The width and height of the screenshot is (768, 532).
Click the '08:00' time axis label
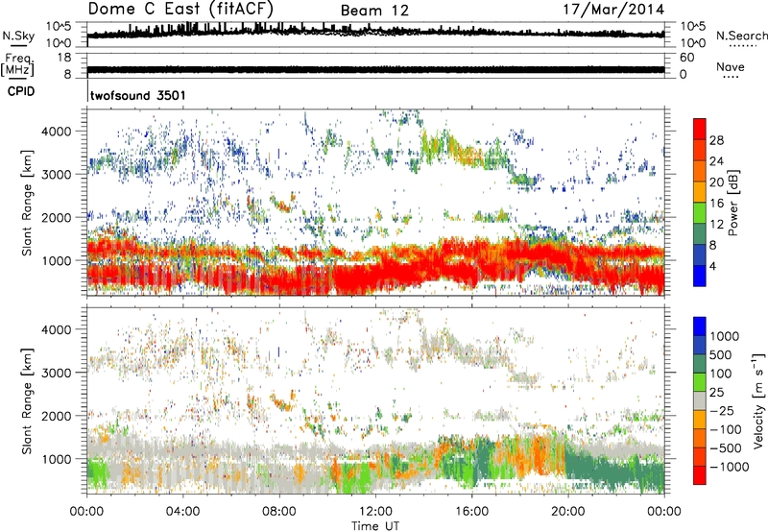(279, 512)
